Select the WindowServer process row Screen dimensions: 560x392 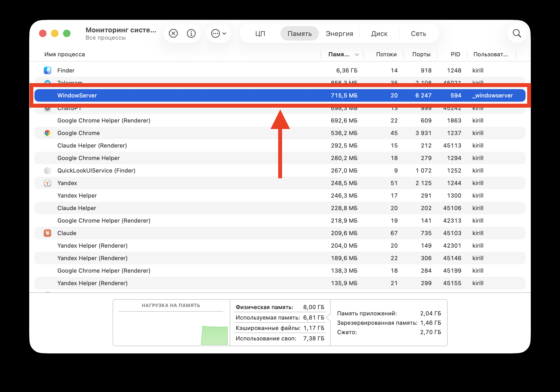click(x=182, y=95)
